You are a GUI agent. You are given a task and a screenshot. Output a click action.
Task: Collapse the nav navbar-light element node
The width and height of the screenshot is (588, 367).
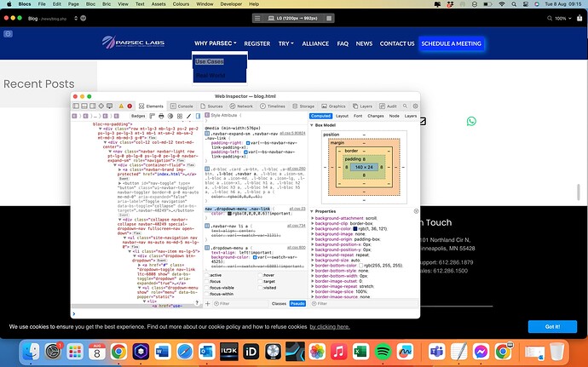coord(110,152)
